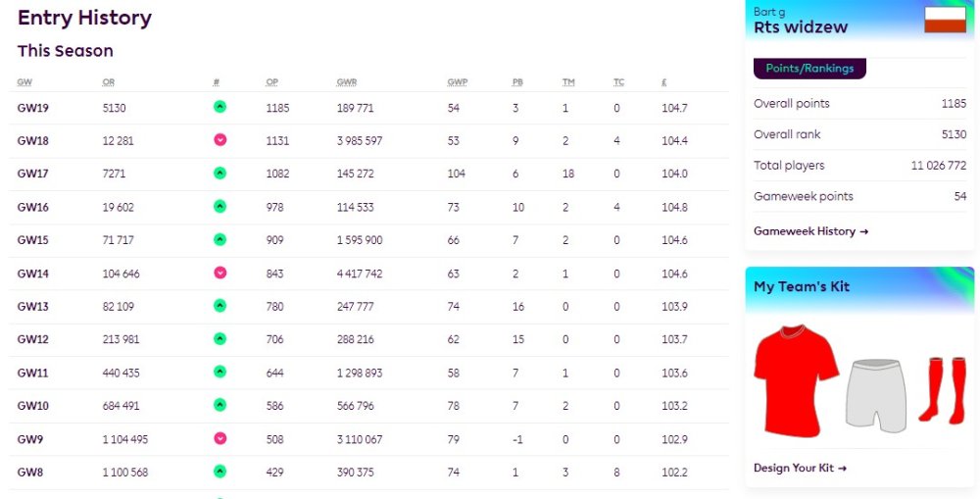Click the GW column header

(x=24, y=81)
